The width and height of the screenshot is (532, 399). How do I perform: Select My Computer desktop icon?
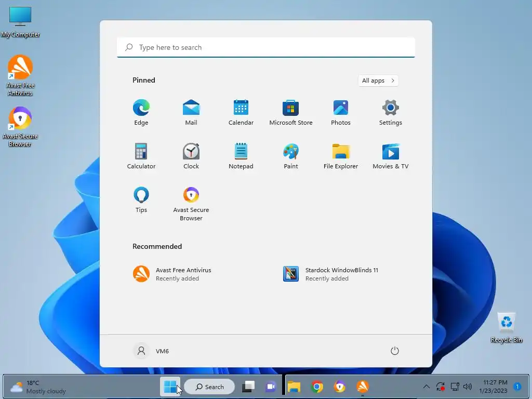click(x=20, y=22)
